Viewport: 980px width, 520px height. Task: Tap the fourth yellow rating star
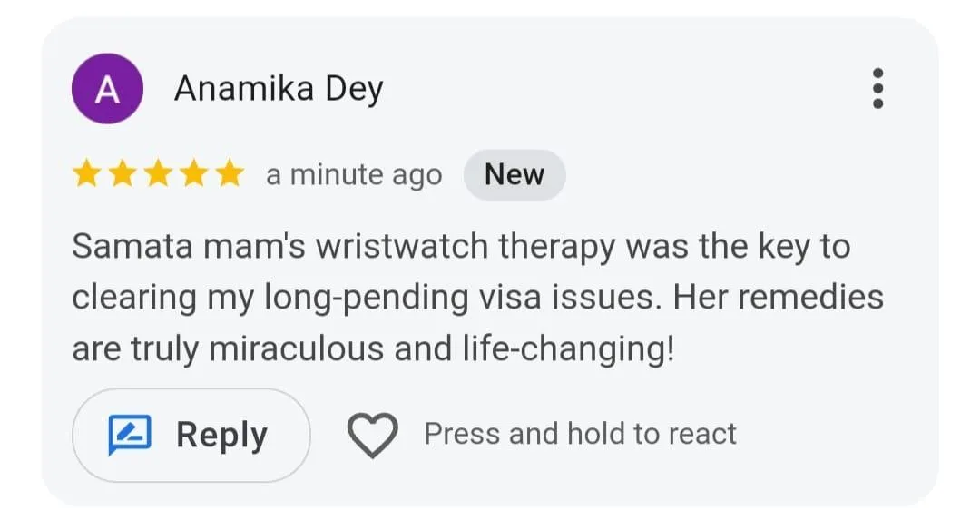193,173
